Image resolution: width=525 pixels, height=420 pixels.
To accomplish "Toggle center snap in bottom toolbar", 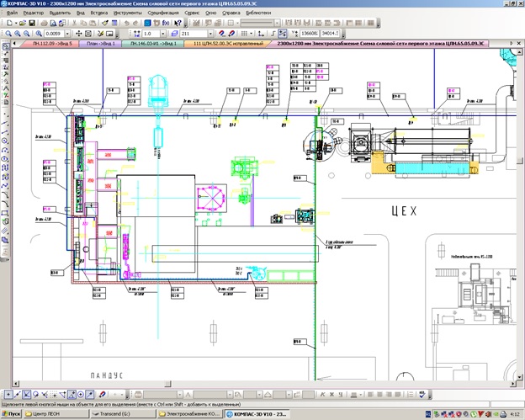I will (81, 395).
